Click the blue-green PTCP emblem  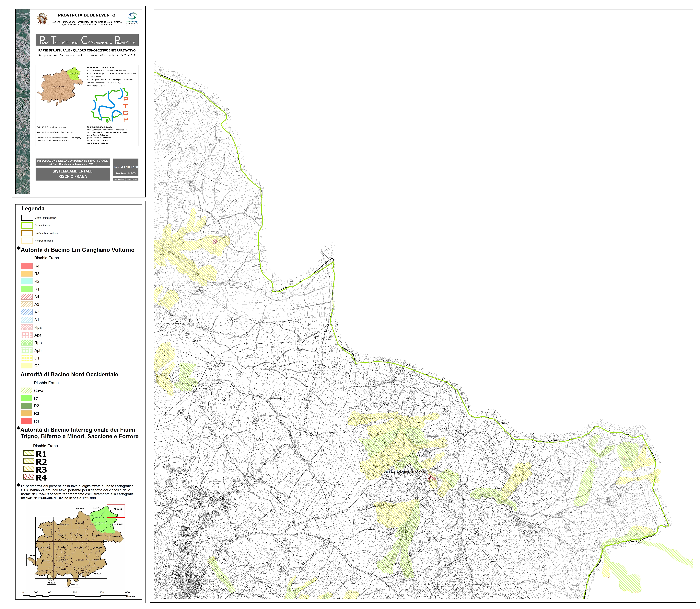tap(110, 105)
